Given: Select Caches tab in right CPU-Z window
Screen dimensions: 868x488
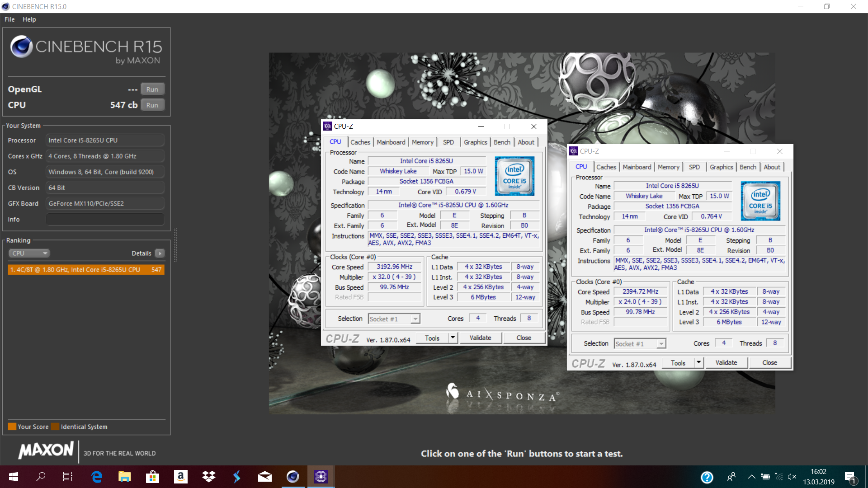Looking at the screenshot, I should 606,167.
